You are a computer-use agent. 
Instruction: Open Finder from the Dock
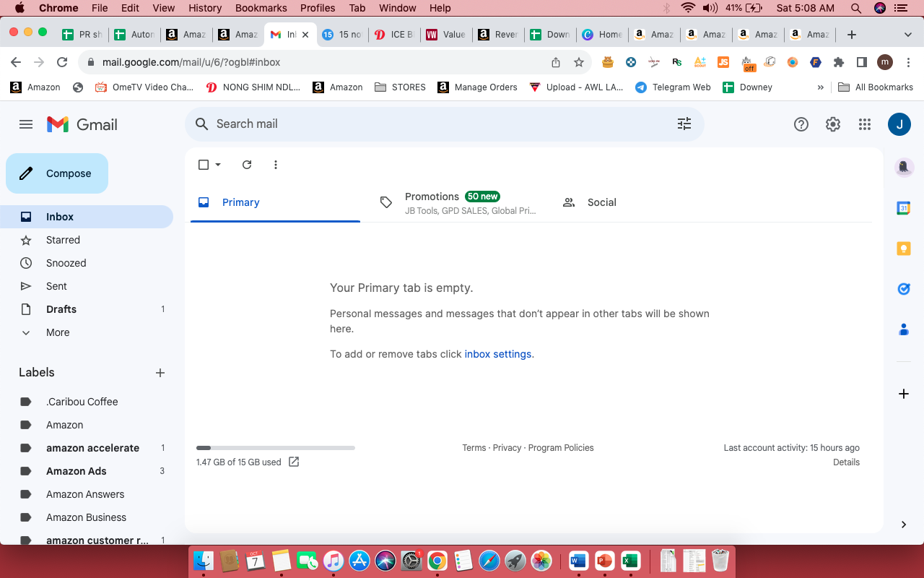click(x=204, y=560)
